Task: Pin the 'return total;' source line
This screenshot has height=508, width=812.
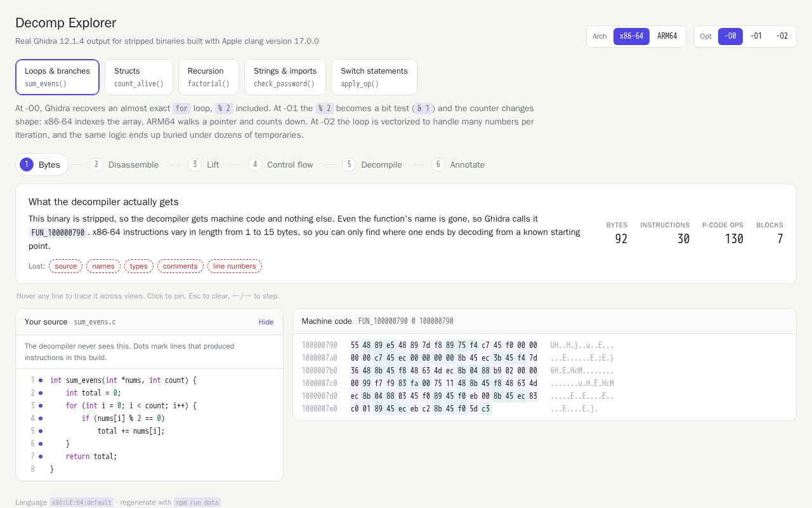Action: click(x=150, y=457)
